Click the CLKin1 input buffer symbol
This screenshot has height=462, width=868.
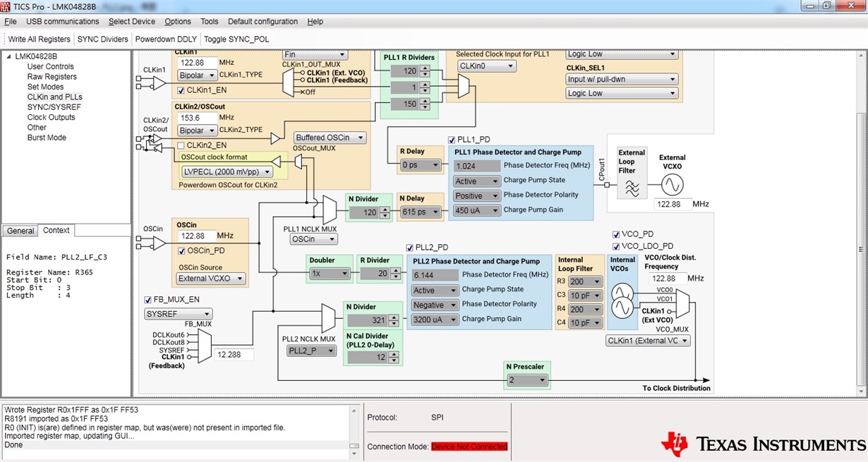[x=159, y=83]
